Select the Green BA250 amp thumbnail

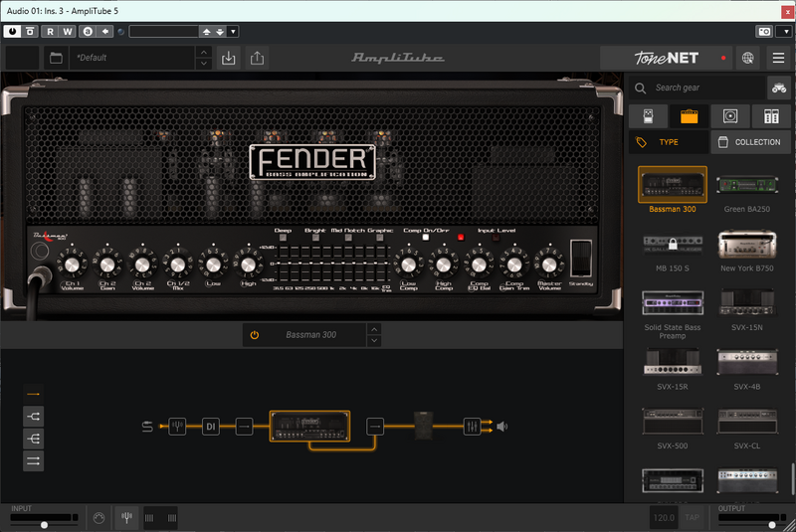click(x=747, y=185)
